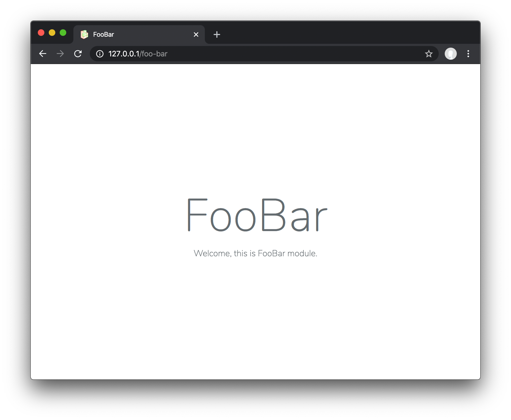This screenshot has height=420, width=511.
Task: Maximize the window with green button
Action: point(63,33)
